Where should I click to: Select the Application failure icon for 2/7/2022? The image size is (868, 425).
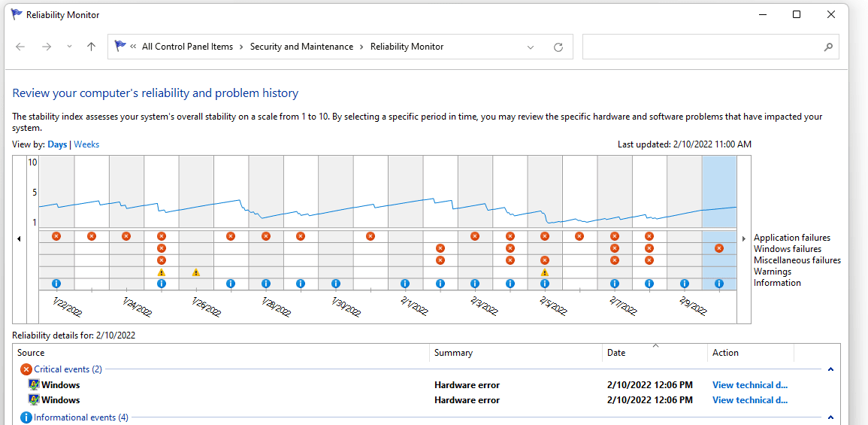click(615, 236)
